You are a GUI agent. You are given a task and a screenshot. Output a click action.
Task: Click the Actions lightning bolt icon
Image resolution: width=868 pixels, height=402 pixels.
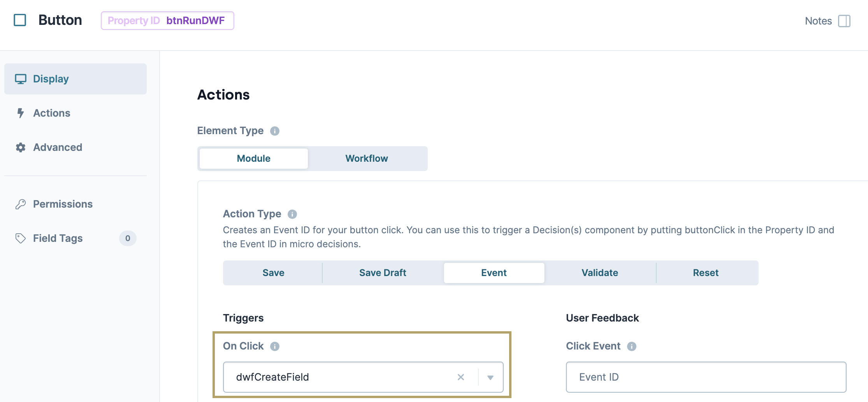[x=21, y=113]
